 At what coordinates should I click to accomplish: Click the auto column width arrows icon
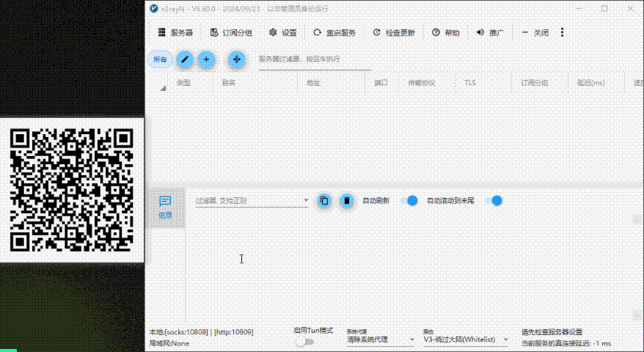[x=237, y=59]
